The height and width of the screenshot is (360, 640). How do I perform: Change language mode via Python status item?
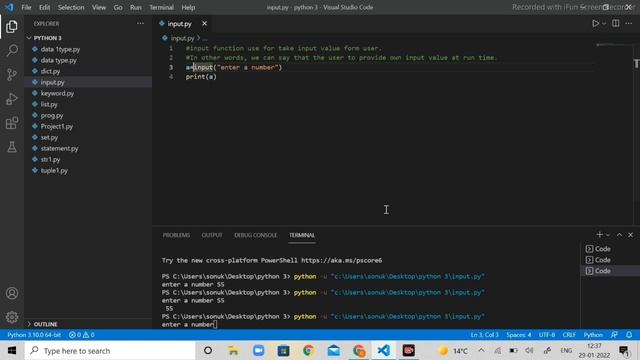coord(593,335)
